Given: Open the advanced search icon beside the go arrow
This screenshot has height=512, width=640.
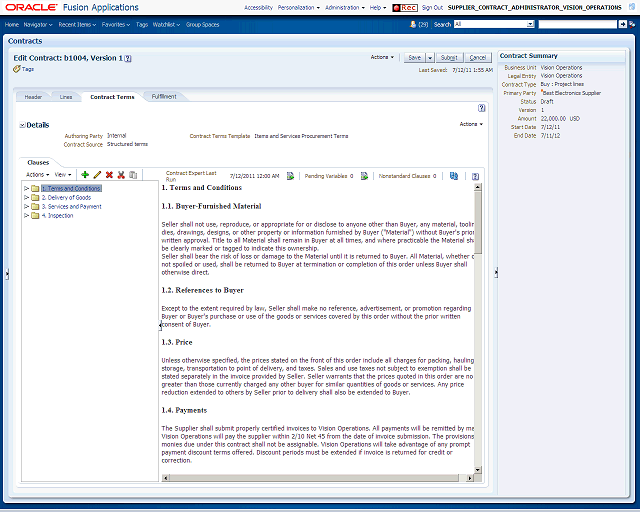Looking at the screenshot, I should click(x=632, y=24).
